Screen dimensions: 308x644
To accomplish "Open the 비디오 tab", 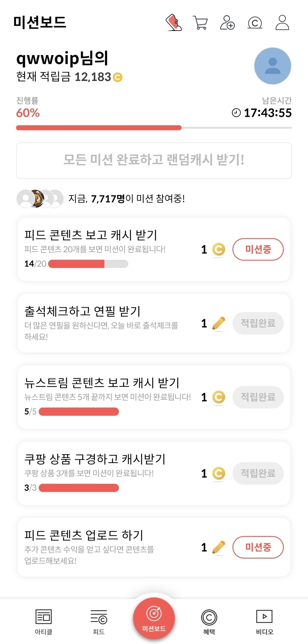I will [x=264, y=622].
